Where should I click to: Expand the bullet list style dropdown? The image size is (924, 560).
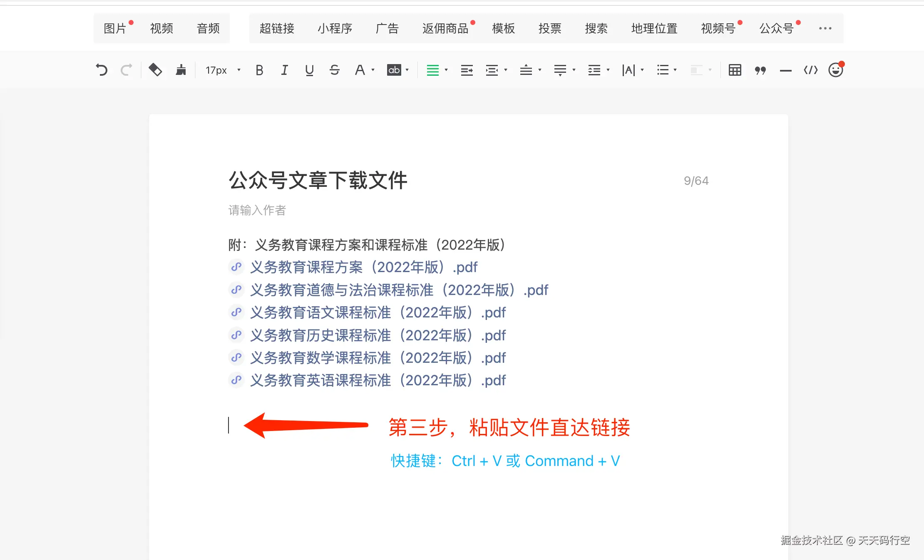[x=675, y=70]
